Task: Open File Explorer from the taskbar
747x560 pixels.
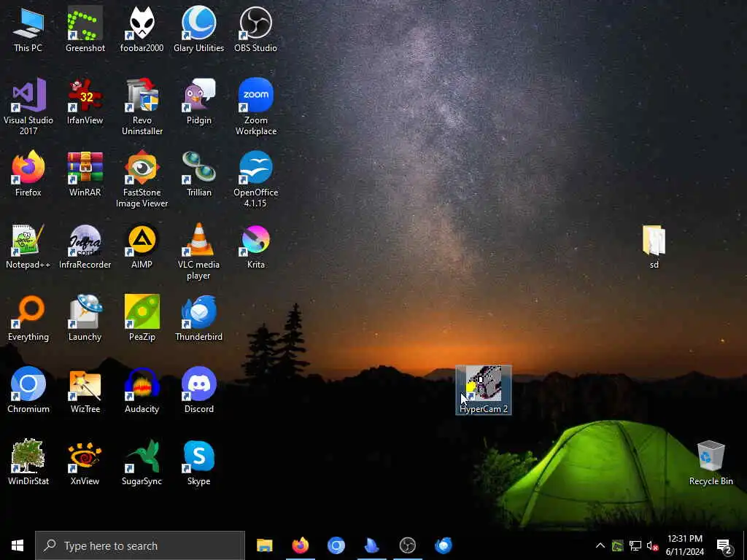Action: (264, 545)
